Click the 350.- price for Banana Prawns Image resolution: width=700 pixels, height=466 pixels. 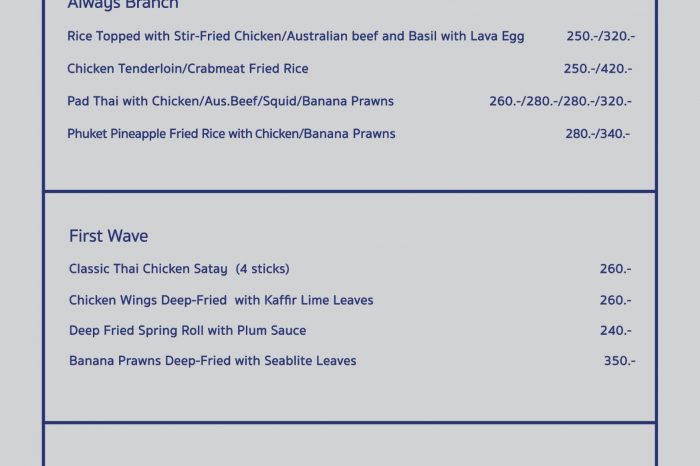click(x=618, y=361)
